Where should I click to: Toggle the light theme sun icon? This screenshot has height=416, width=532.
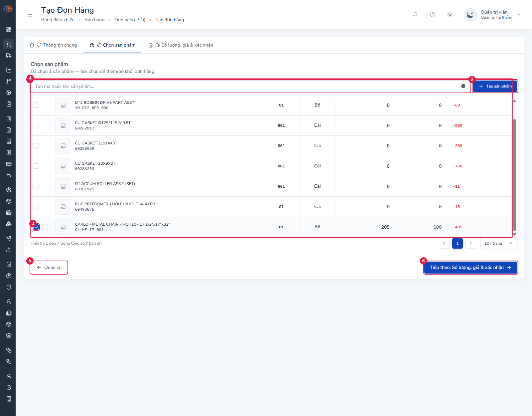(450, 15)
